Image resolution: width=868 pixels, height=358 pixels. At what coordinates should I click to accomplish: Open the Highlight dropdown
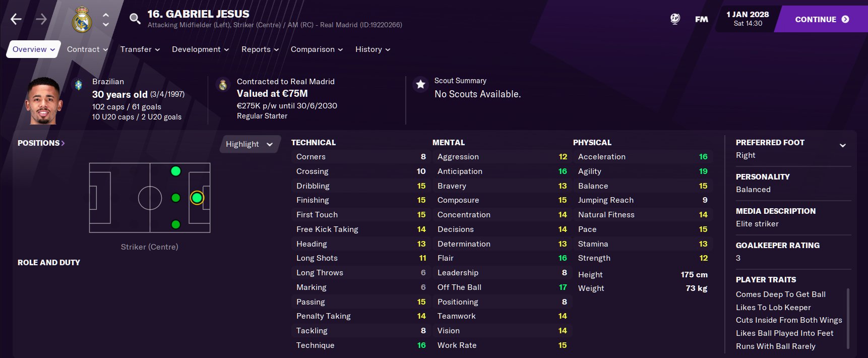[249, 144]
